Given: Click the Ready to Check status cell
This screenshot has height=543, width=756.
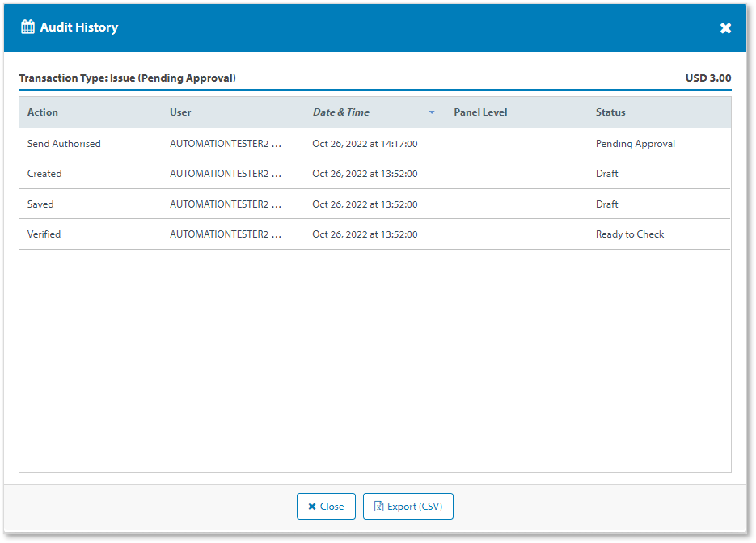Looking at the screenshot, I should (629, 234).
